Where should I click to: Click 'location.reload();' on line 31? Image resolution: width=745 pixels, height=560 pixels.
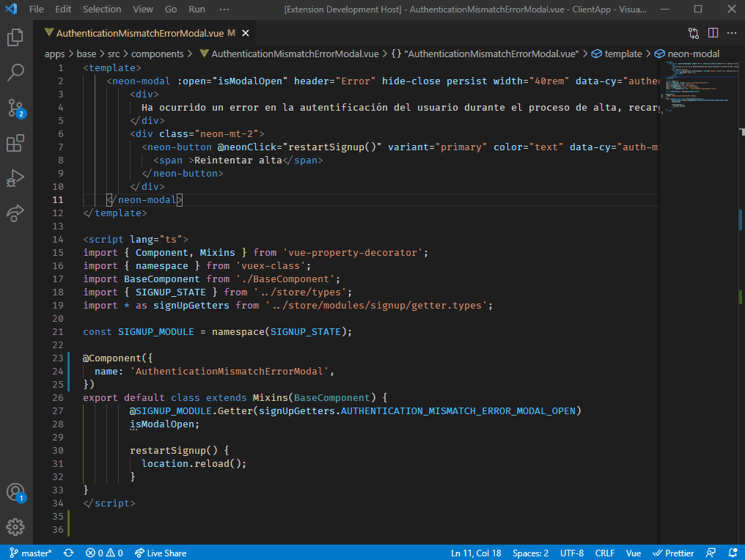tap(194, 463)
